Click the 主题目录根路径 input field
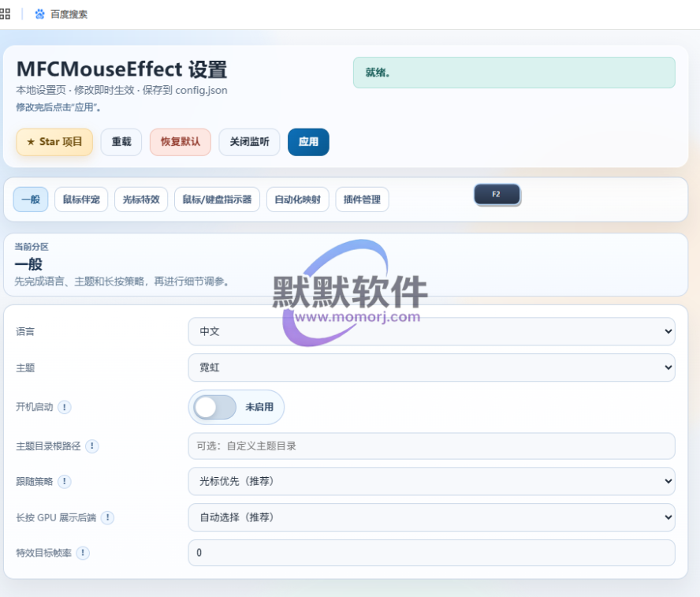Screen dimensions: 700x597 pos(431,446)
